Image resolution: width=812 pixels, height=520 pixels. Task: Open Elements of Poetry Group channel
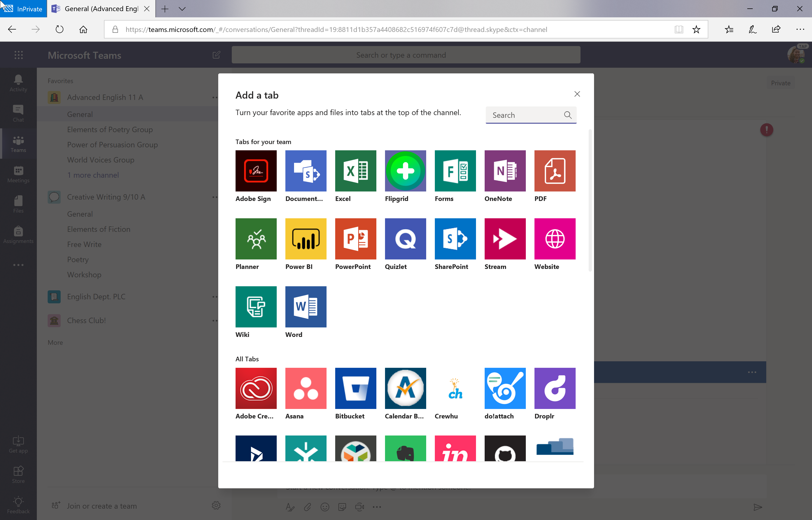110,129
